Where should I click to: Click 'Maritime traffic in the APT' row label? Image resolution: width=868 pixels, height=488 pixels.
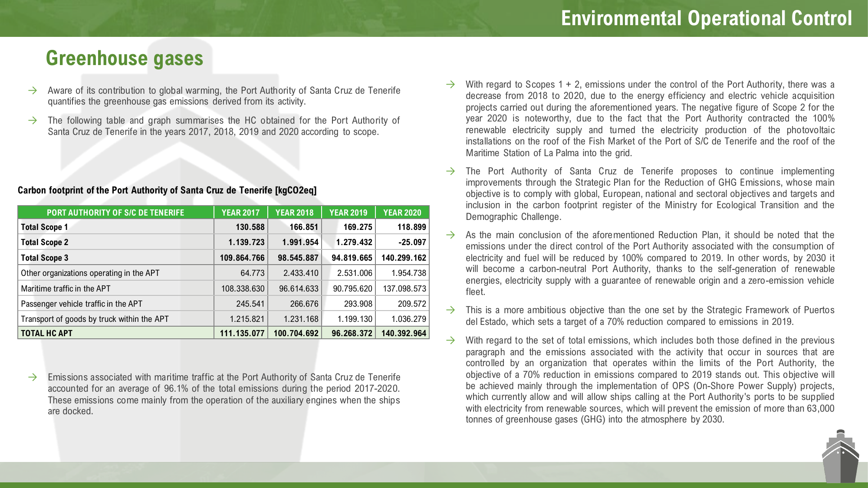coord(66,288)
